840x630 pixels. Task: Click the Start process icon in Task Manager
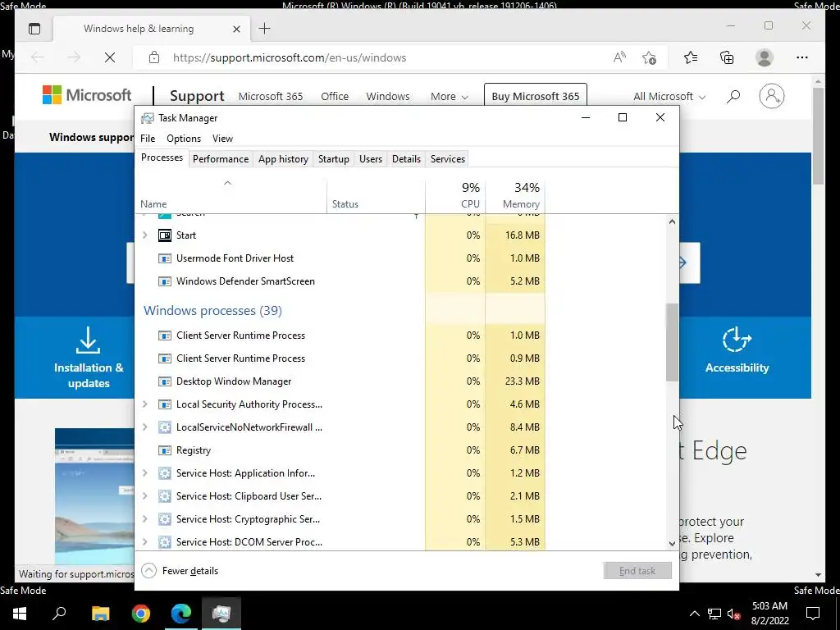click(164, 235)
